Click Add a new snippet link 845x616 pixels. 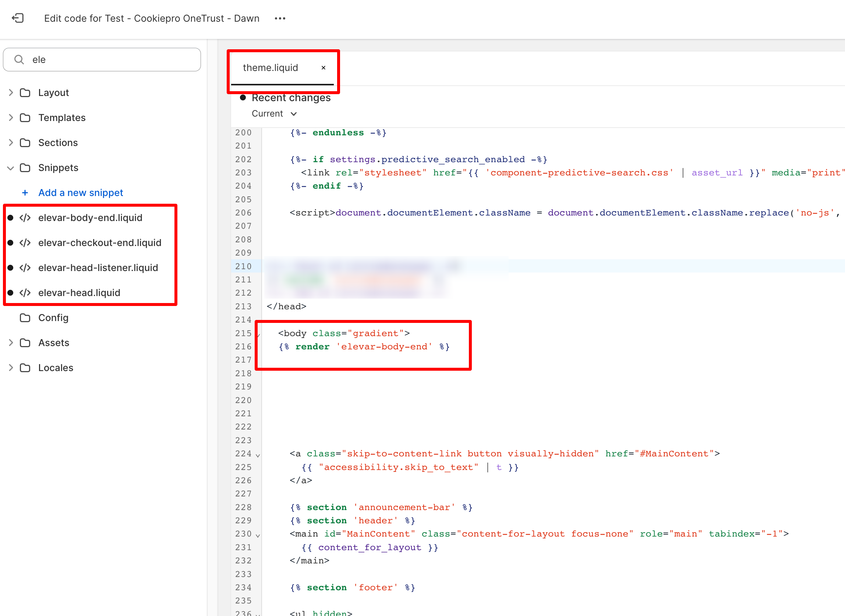coord(81,193)
